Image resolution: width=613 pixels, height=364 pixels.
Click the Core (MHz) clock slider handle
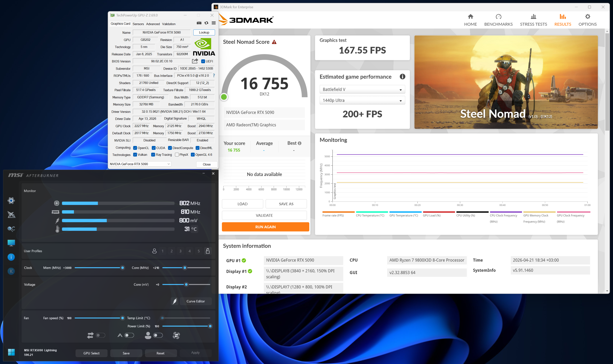pos(185,268)
